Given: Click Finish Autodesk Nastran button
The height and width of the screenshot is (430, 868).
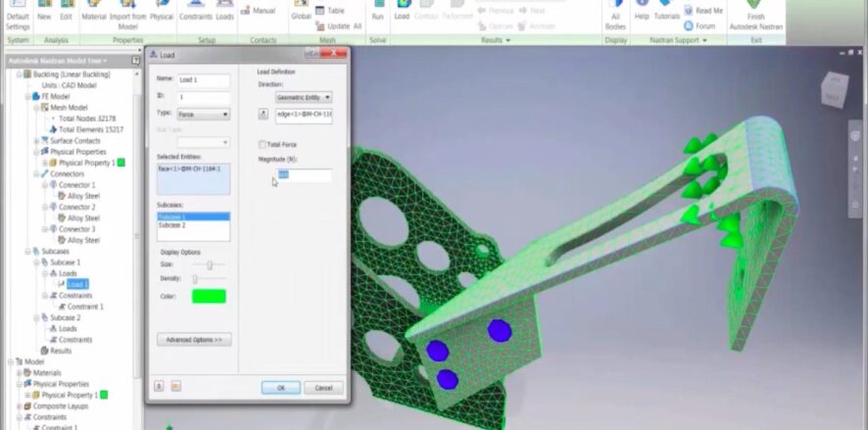Looking at the screenshot, I should (755, 17).
